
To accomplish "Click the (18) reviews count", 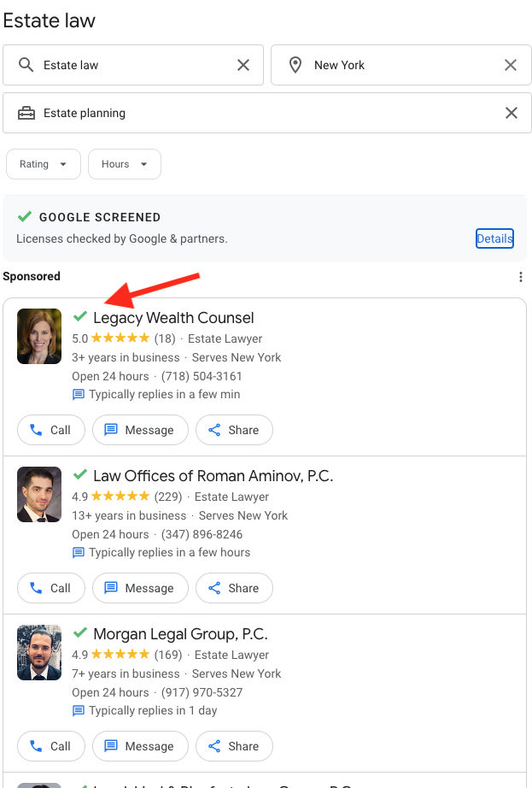I will click(165, 338).
